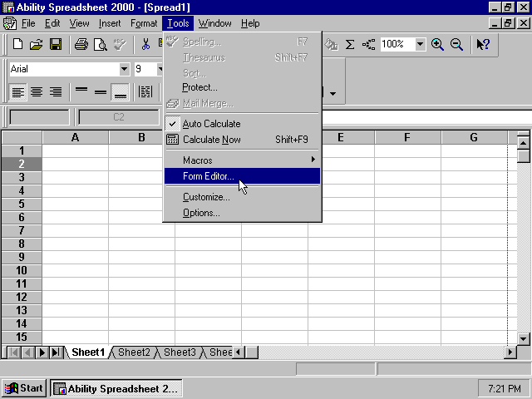Click the application icon in menu bar
Image resolution: width=532 pixels, height=399 pixels.
pyautogui.click(x=9, y=23)
